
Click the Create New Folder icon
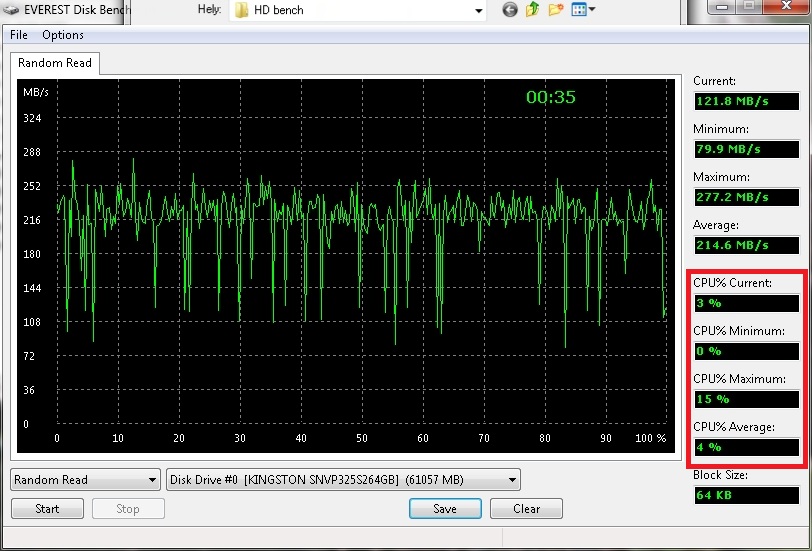tap(556, 9)
